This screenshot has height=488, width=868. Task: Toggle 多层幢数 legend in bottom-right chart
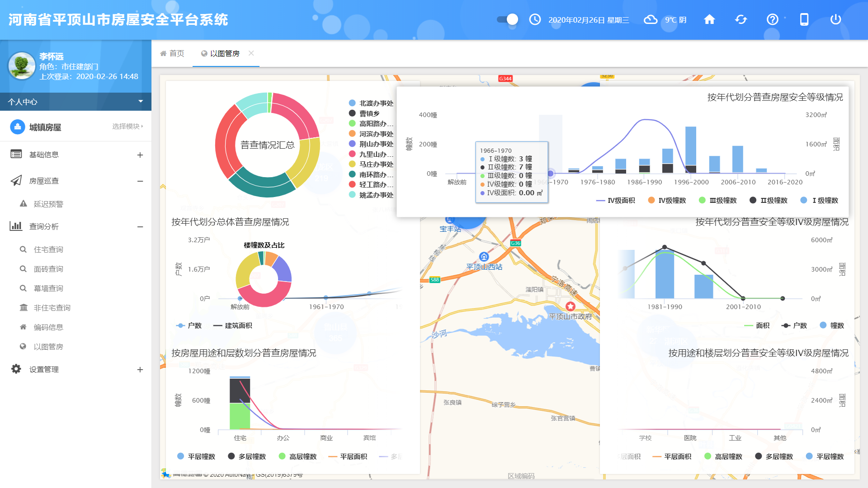pos(774,456)
